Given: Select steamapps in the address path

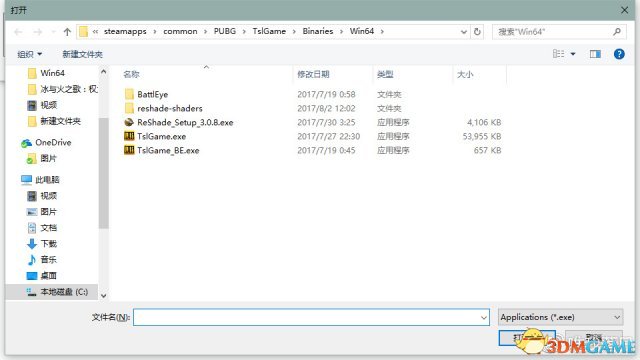Looking at the screenshot, I should [x=125, y=31].
